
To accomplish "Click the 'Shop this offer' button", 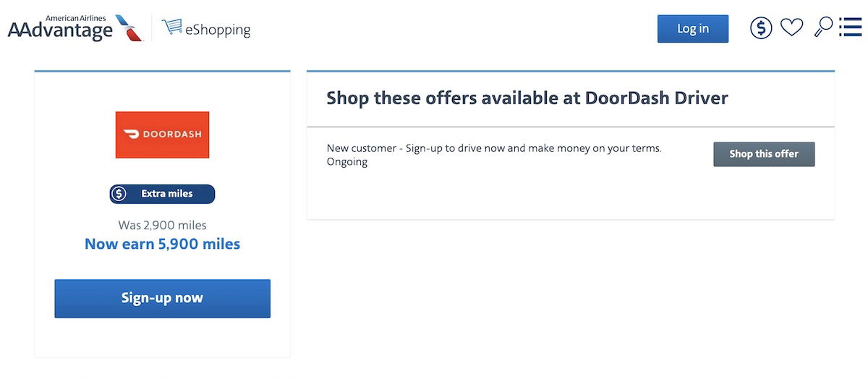I will [x=764, y=154].
